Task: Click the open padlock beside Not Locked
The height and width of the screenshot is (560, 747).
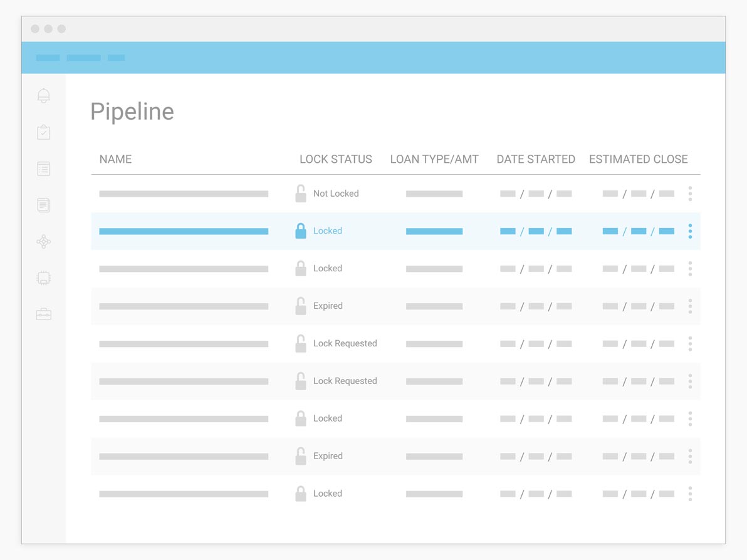Action: coord(301,194)
